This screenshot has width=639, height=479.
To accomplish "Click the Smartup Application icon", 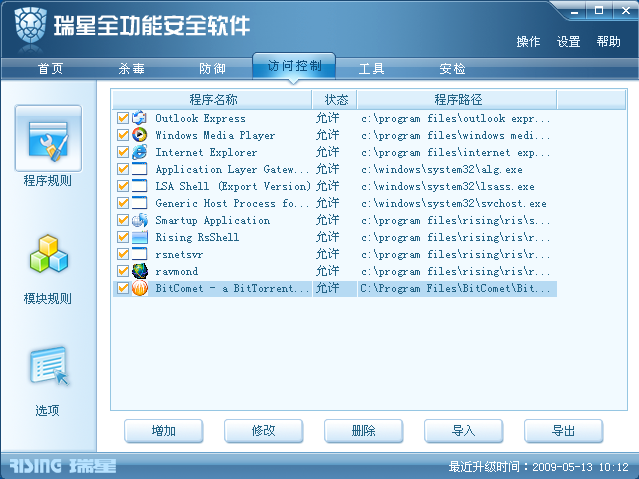I will pyautogui.click(x=139, y=220).
